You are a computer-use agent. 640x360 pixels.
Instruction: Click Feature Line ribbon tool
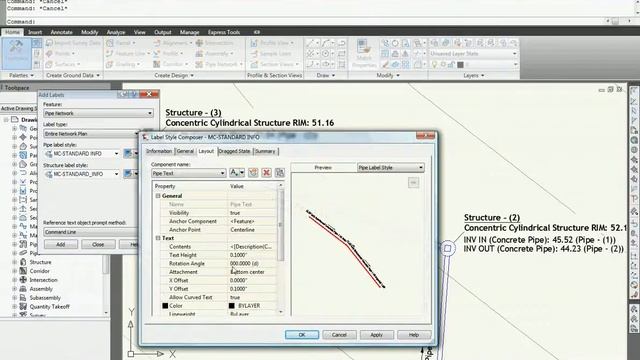click(x=128, y=53)
